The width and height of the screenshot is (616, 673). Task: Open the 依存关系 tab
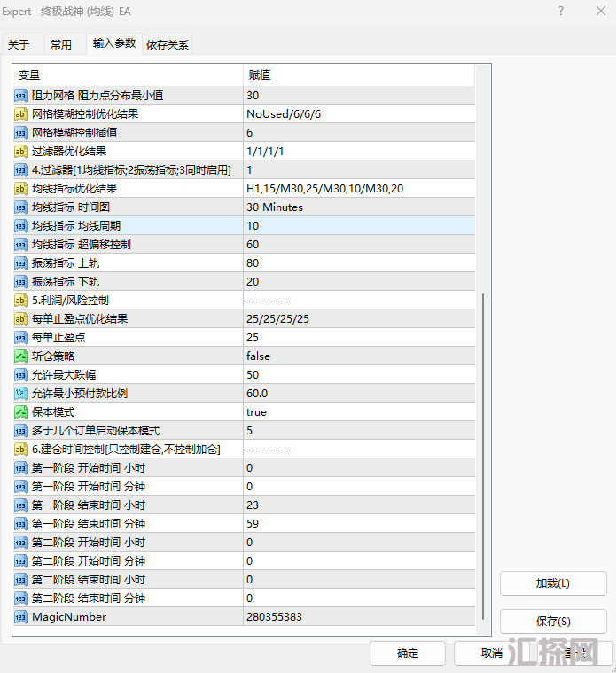point(167,44)
